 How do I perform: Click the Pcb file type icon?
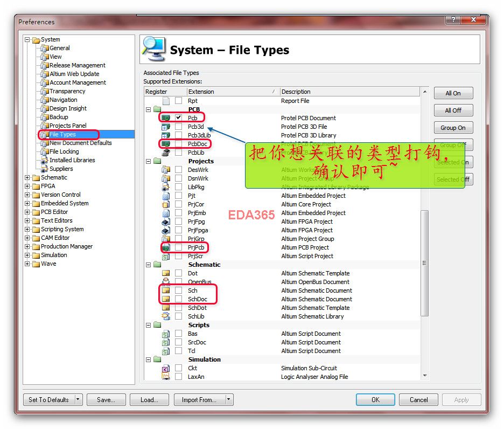[166, 118]
